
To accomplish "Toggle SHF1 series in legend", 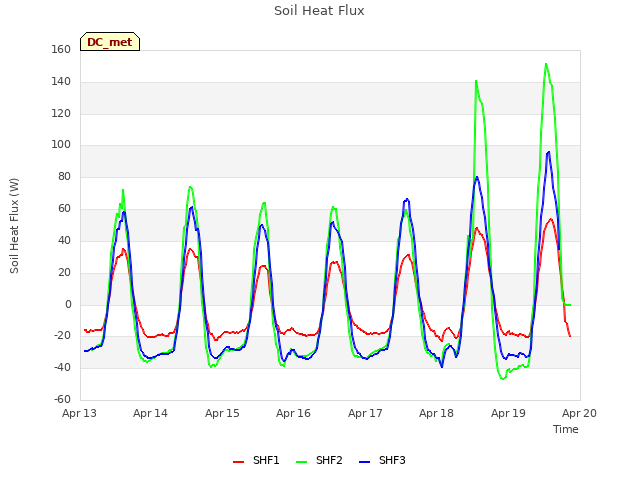I will click(x=256, y=460).
